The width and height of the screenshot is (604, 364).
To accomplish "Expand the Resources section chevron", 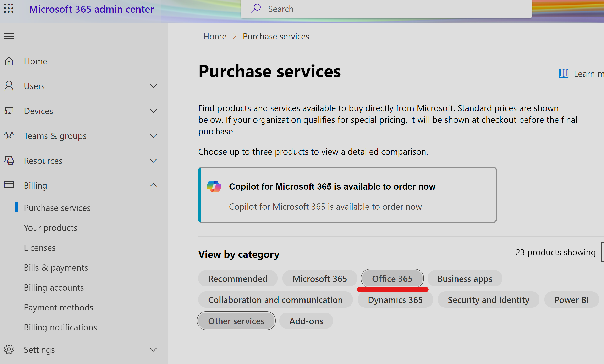I will 153,161.
